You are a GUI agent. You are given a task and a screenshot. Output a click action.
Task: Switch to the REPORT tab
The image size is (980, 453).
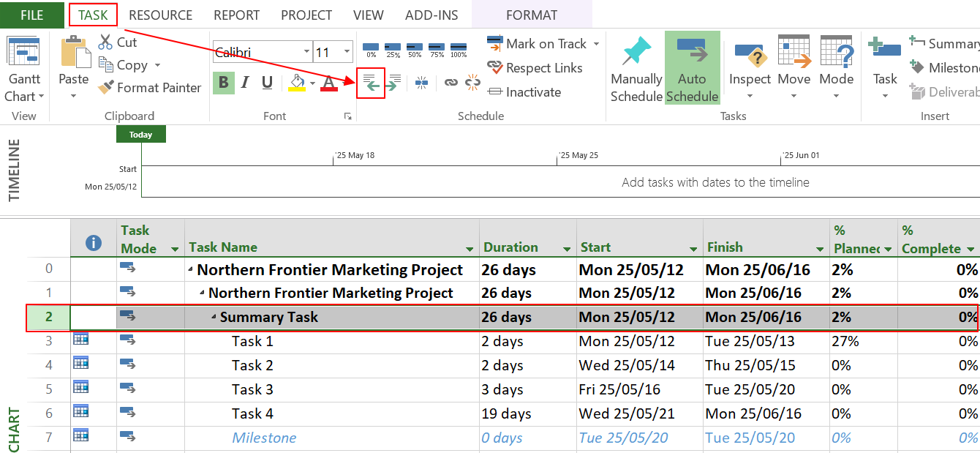tap(237, 15)
